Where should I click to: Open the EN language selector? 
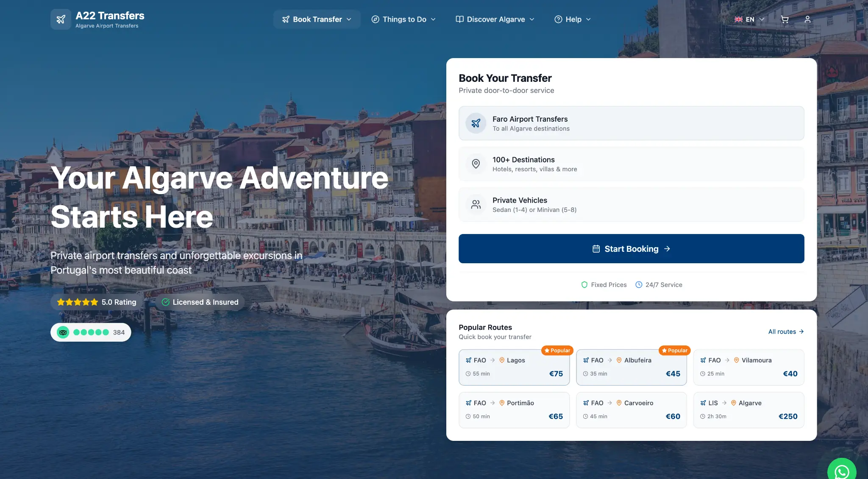click(749, 19)
